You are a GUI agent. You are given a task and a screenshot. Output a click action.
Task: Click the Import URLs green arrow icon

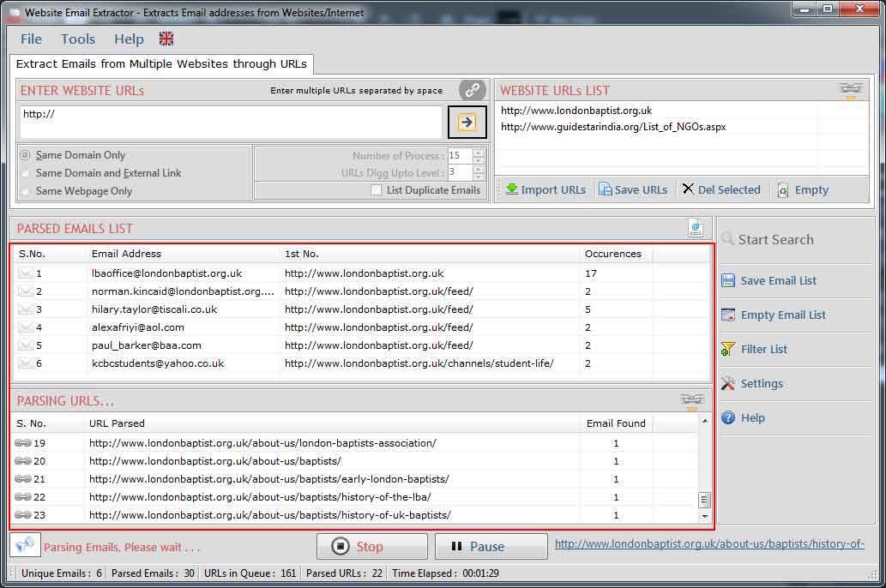pyautogui.click(x=512, y=189)
